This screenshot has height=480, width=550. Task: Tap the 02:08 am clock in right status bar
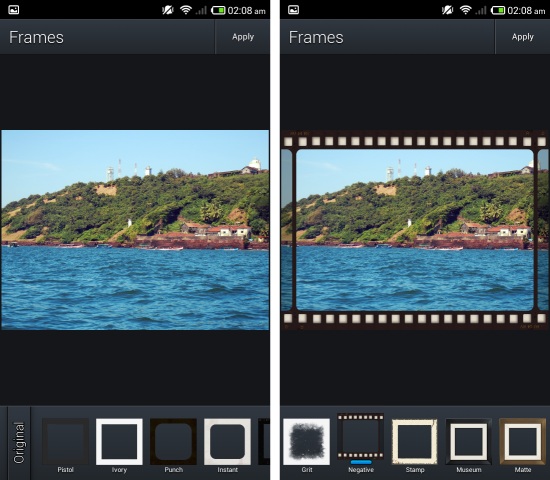point(526,11)
